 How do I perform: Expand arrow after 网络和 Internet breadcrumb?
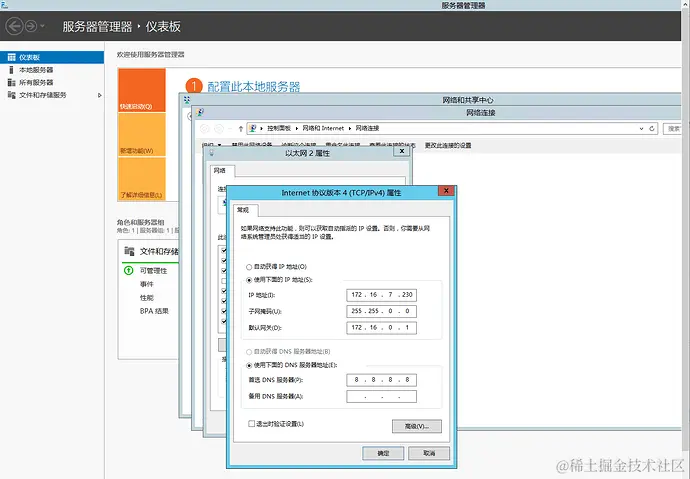[x=350, y=128]
